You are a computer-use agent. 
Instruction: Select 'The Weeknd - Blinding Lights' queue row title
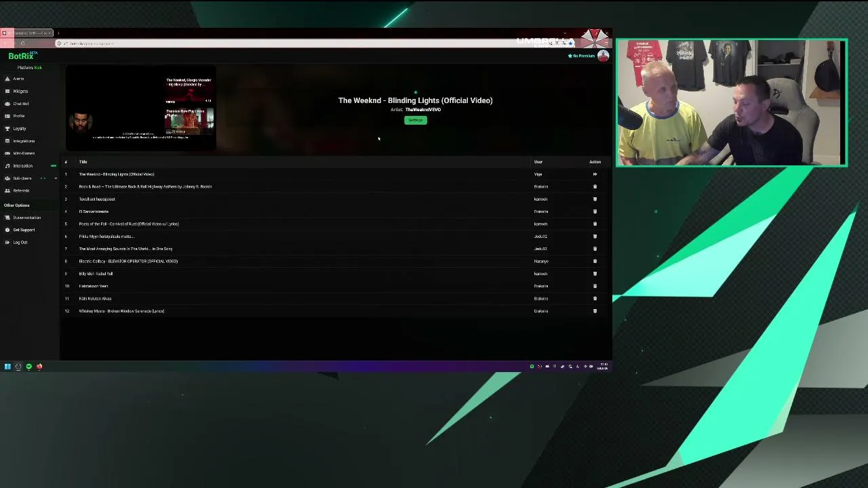pos(117,174)
